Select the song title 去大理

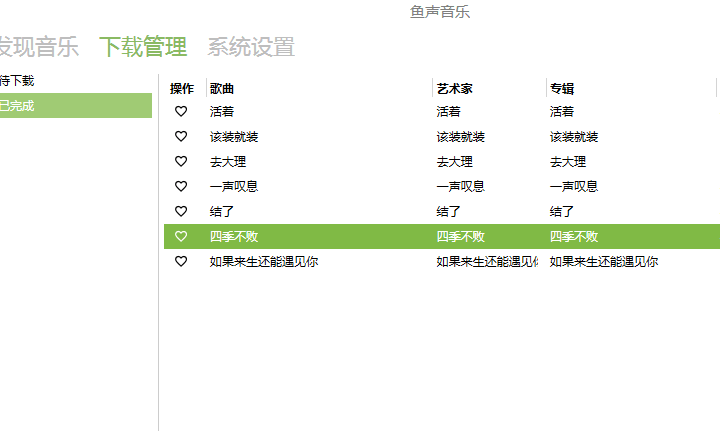228,162
